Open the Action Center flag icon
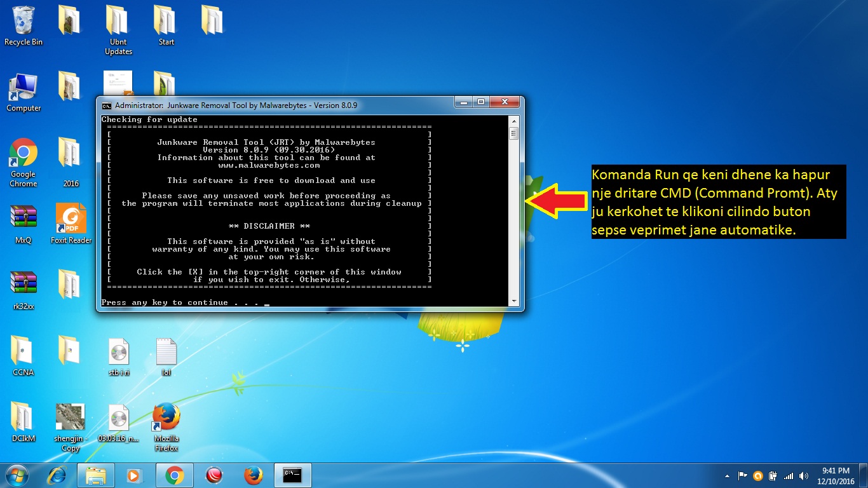The height and width of the screenshot is (488, 868). 742,475
